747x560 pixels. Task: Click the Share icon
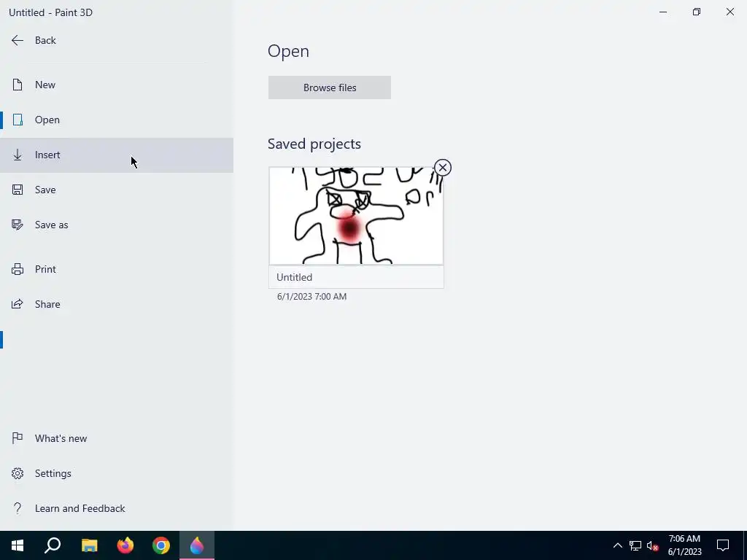point(18,304)
